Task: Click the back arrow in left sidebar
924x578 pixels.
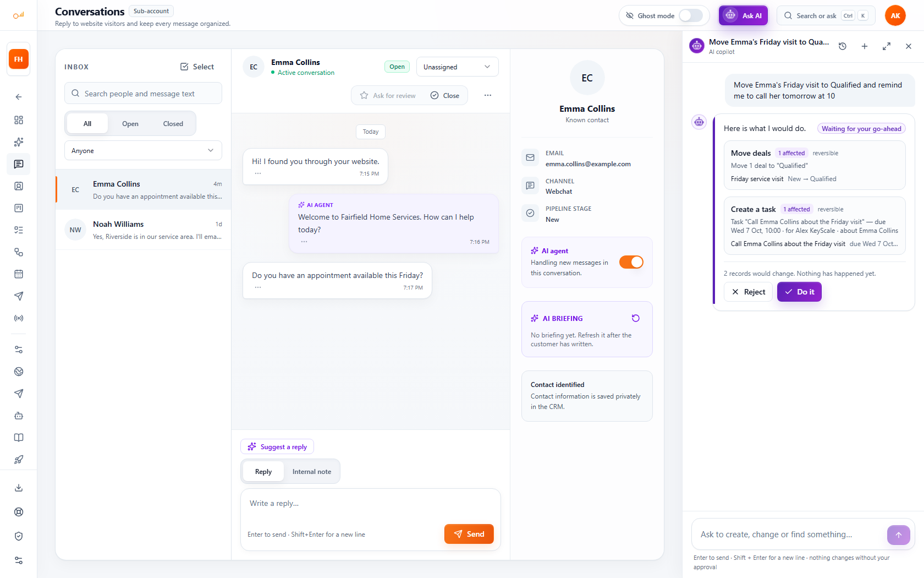Action: [x=19, y=97]
